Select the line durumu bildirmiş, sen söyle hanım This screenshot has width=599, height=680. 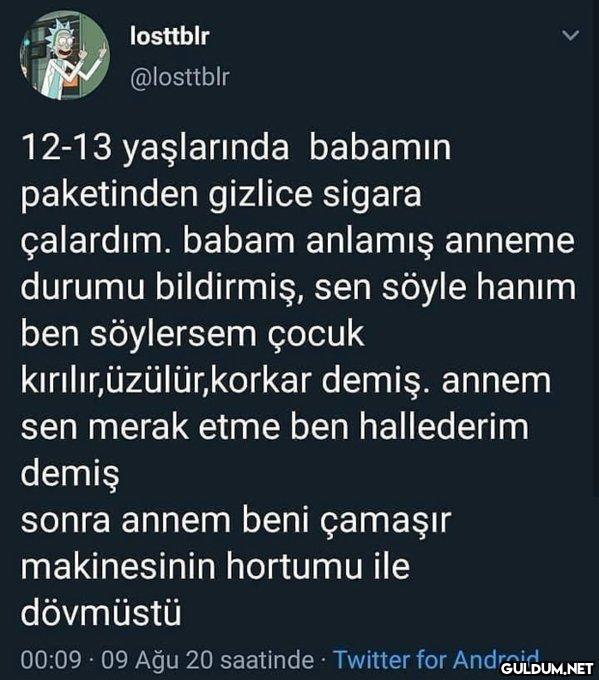tap(298, 289)
